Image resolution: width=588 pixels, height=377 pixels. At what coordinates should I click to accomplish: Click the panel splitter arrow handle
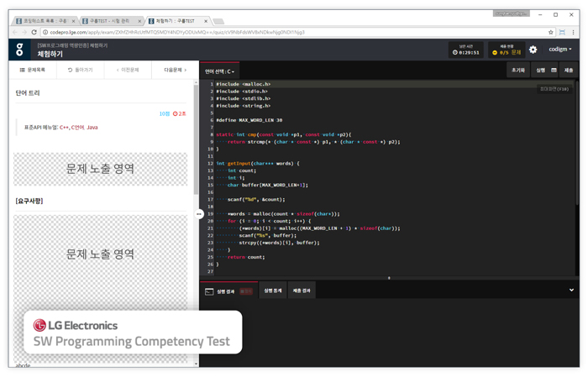point(199,214)
